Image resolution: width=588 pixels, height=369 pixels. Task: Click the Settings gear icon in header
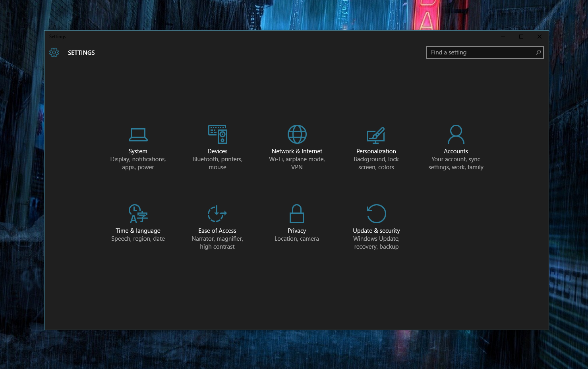pyautogui.click(x=54, y=52)
